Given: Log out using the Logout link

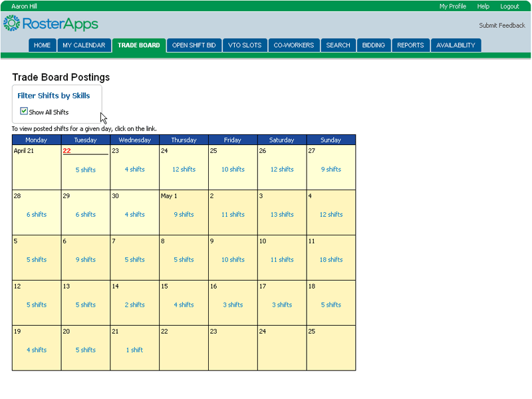Looking at the screenshot, I should [x=509, y=6].
